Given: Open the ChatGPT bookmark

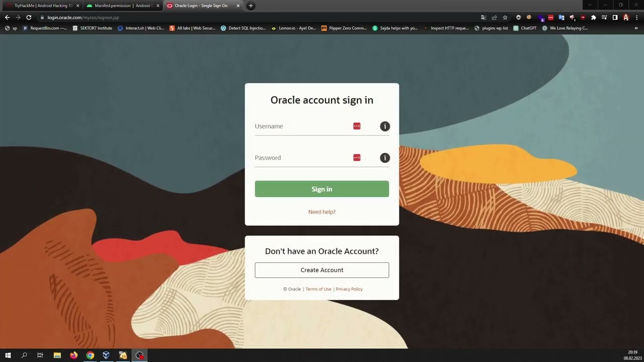Looking at the screenshot, I should pos(525,28).
